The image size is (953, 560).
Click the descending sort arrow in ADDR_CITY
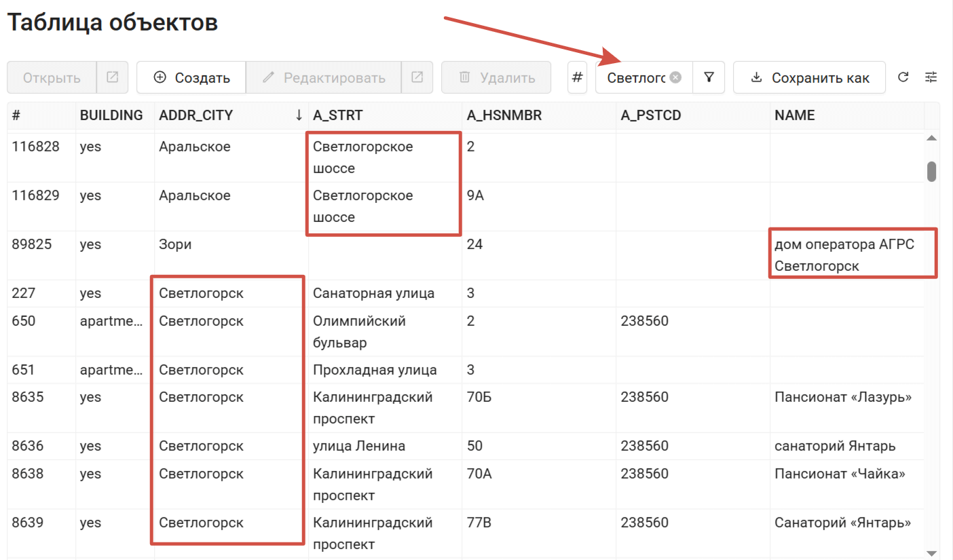299,115
